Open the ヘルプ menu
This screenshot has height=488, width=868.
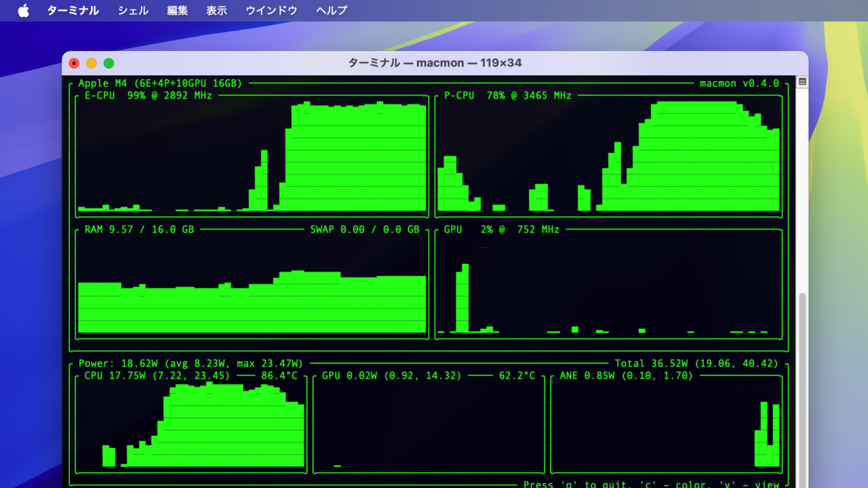pyautogui.click(x=332, y=10)
